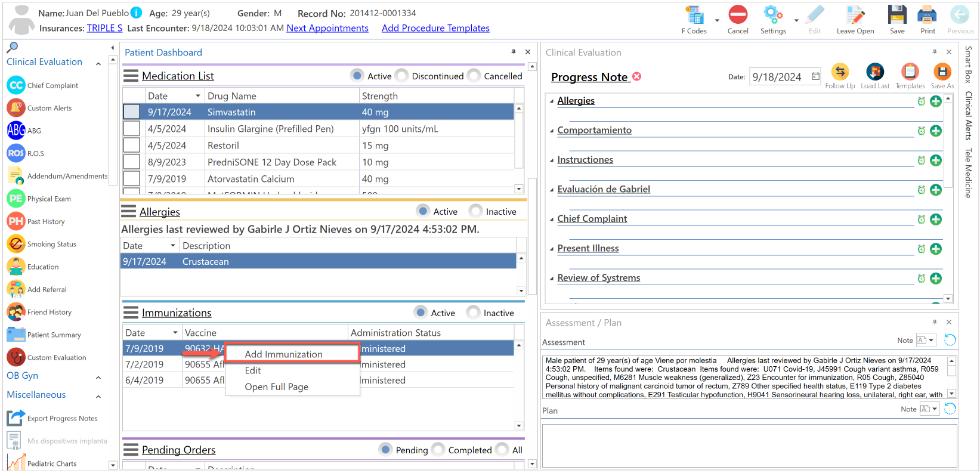Screen dimensions: 980x473
Task: Open the Pending Orders heading link
Action: click(178, 450)
